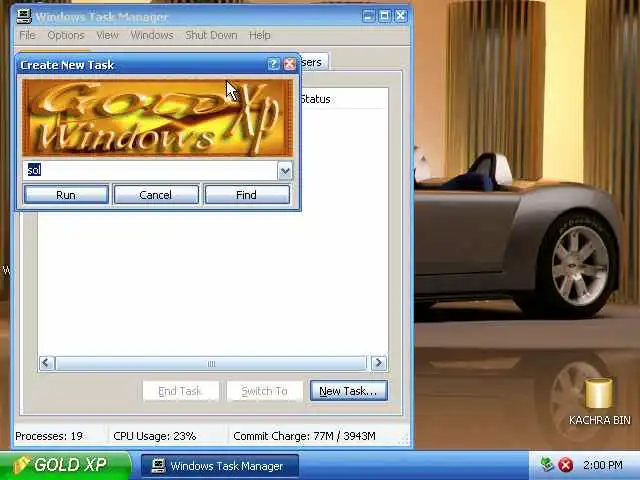The height and width of the screenshot is (480, 640).
Task: Click the horizontal scrollbar right arrow
Action: (x=379, y=363)
